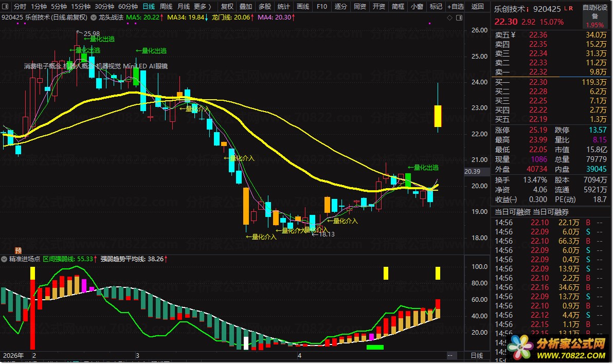
Task: Switch to the 分时 intraday view
Action: click(x=20, y=6)
